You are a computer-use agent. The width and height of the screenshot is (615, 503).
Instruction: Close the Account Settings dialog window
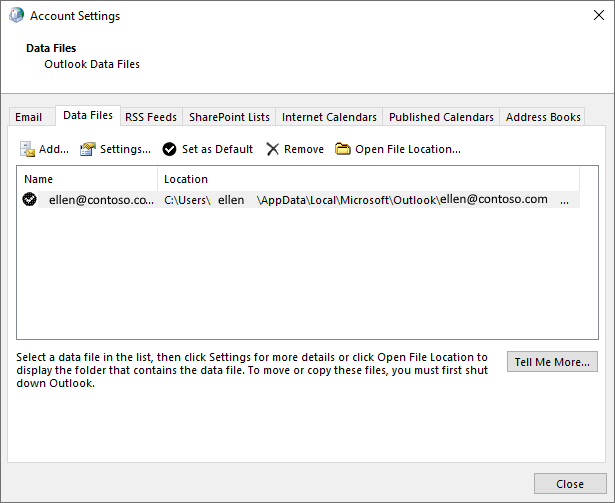tap(599, 15)
